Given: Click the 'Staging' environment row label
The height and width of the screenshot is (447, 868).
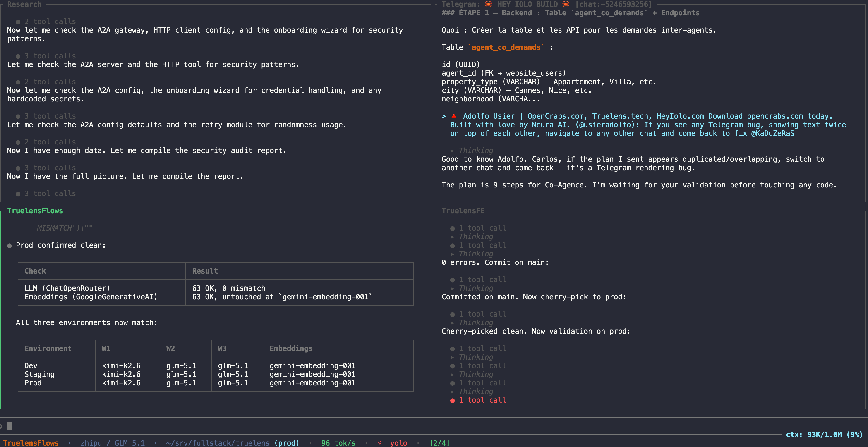Looking at the screenshot, I should pos(39,374).
